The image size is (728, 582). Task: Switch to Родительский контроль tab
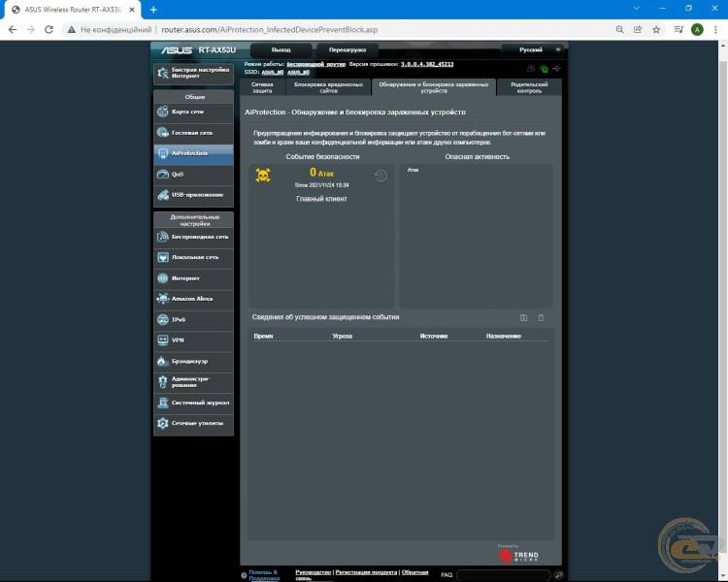click(529, 87)
